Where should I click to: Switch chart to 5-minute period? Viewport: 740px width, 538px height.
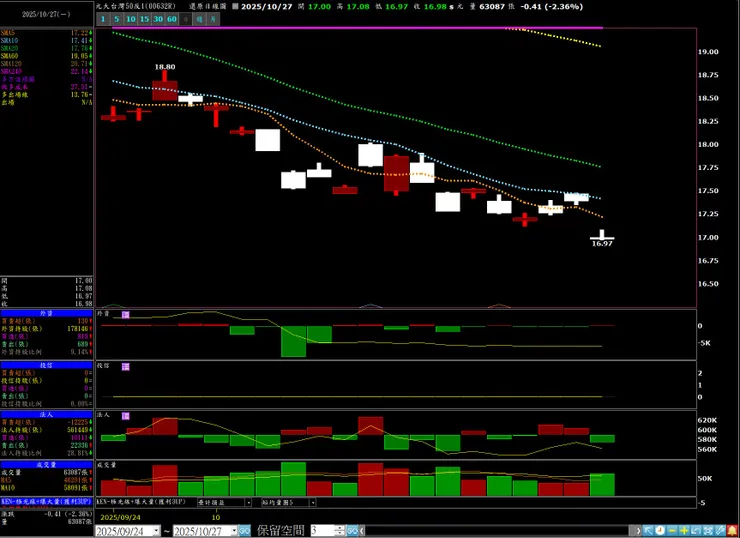pyautogui.click(x=117, y=19)
